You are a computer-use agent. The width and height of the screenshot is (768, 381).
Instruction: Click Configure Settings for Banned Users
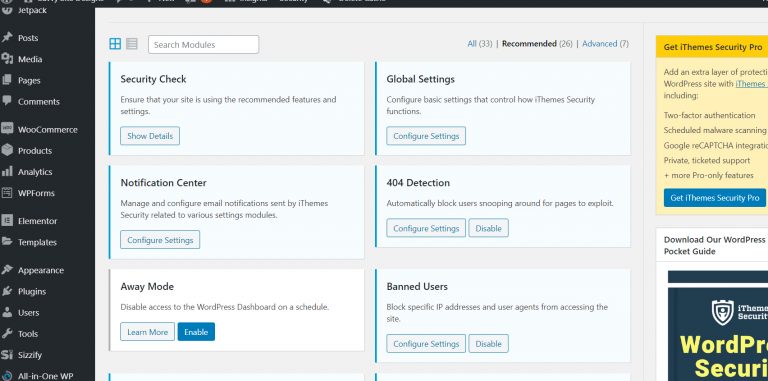click(x=426, y=344)
